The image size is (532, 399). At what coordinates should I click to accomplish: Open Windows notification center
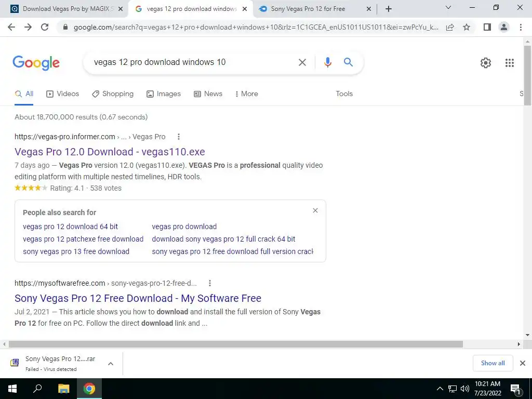(516, 389)
